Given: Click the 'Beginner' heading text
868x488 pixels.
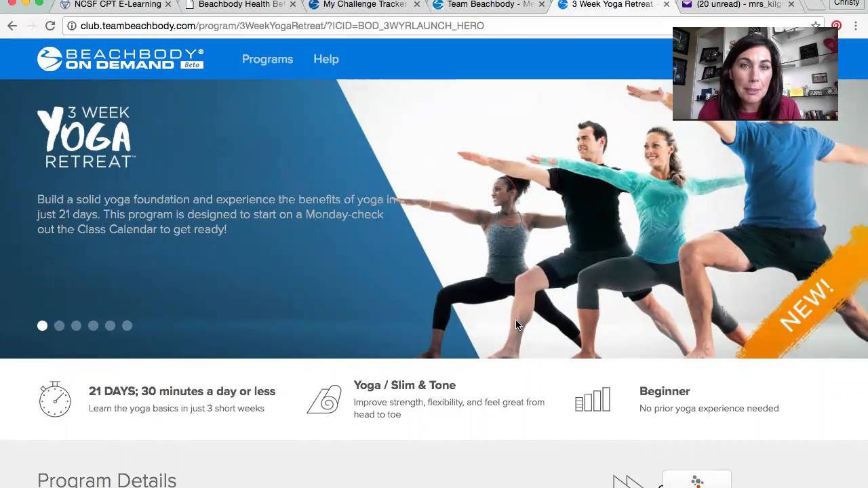Looking at the screenshot, I should point(665,391).
